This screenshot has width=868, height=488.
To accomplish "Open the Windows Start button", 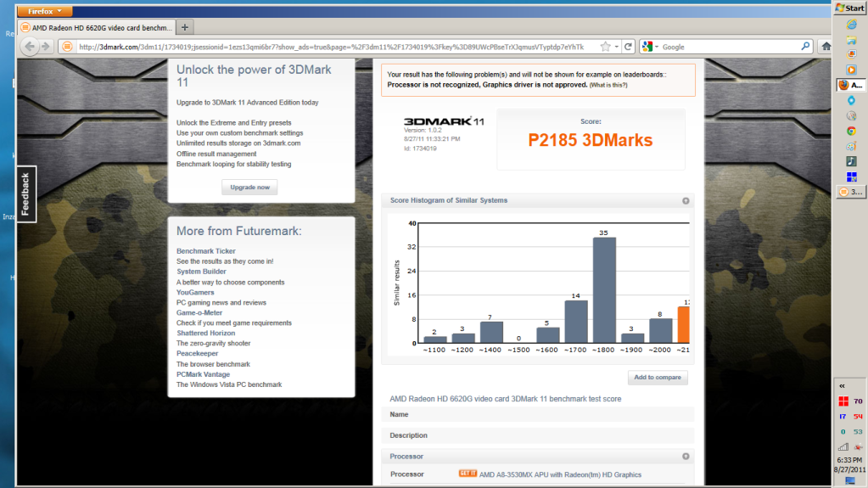I will point(849,8).
